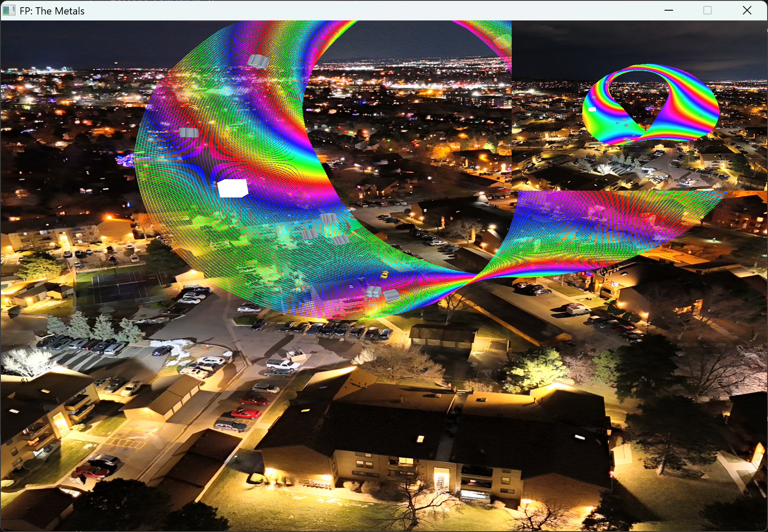Viewport: 768px width, 532px height.
Task: Click the white cube on the rainbow surface
Action: pyautogui.click(x=232, y=188)
